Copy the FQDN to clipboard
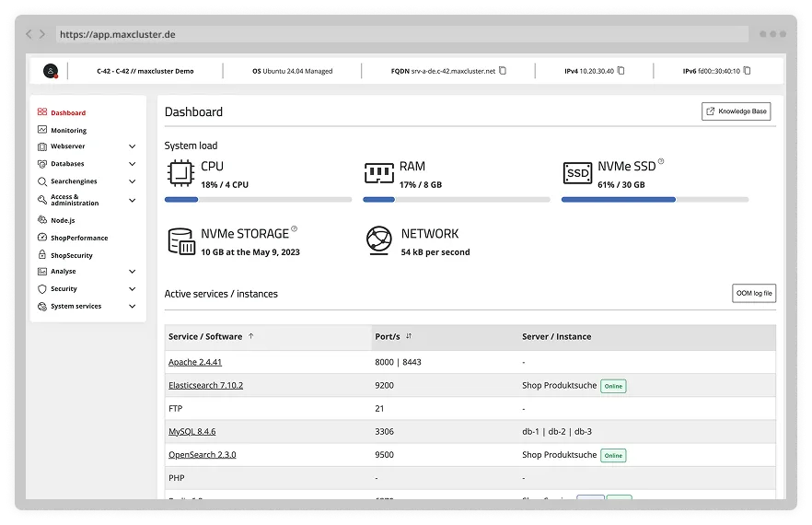Viewport: 812px width, 525px height. tap(503, 71)
